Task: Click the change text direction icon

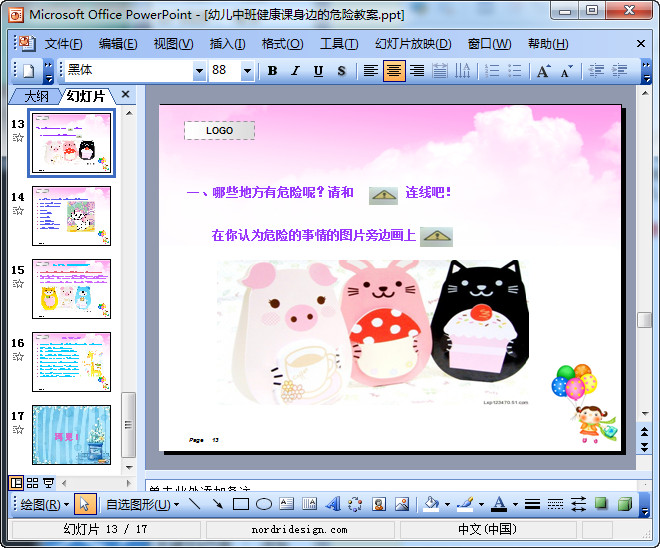Action: [463, 71]
